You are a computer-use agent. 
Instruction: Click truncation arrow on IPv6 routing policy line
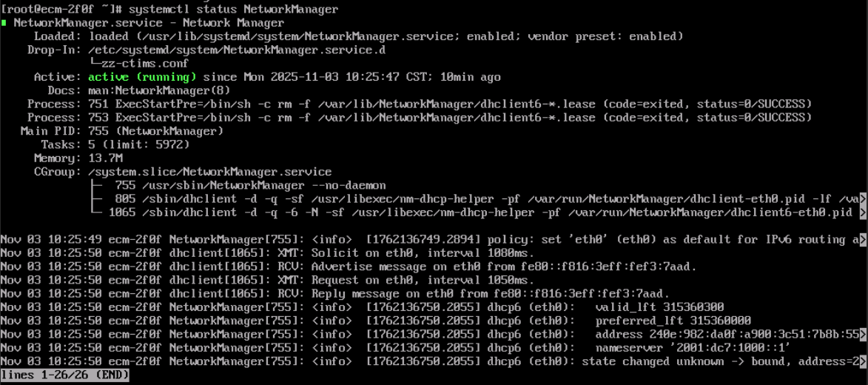(x=863, y=240)
